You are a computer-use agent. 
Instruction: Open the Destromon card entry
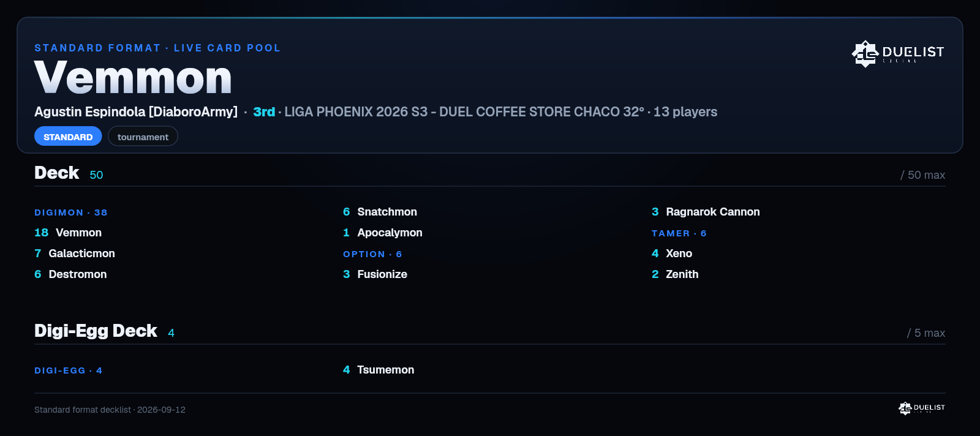[x=70, y=274]
